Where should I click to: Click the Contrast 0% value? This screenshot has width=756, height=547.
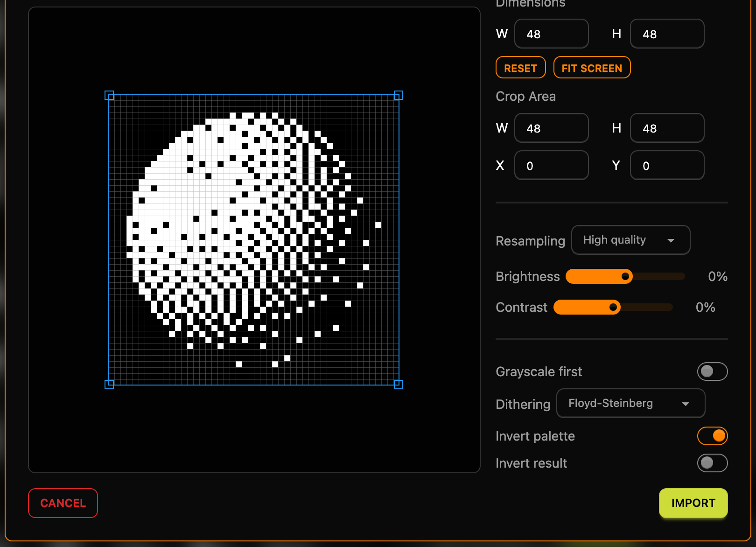tap(705, 307)
